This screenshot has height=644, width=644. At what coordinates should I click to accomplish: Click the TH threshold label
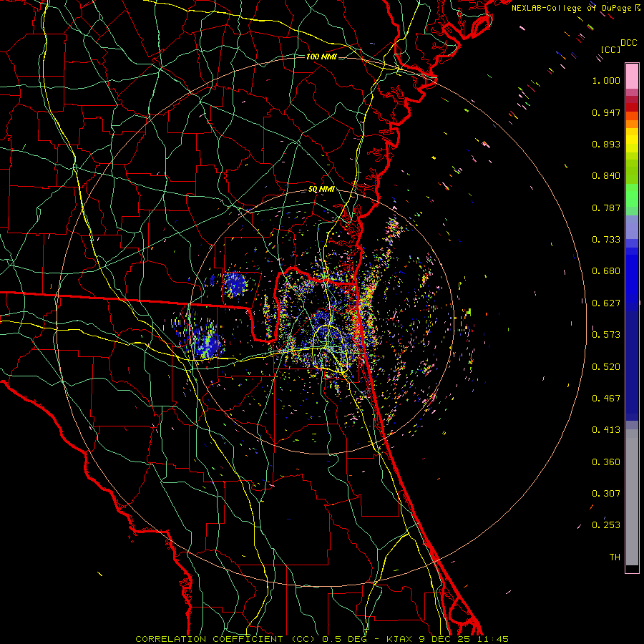point(615,557)
